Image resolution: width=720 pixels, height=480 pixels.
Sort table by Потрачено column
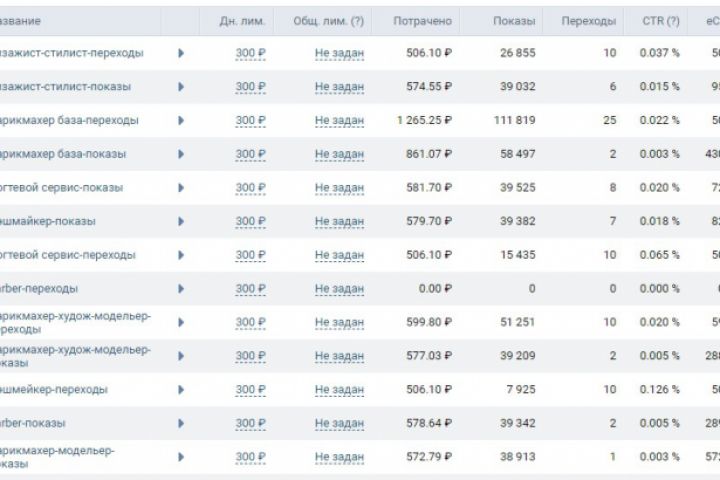click(422, 21)
